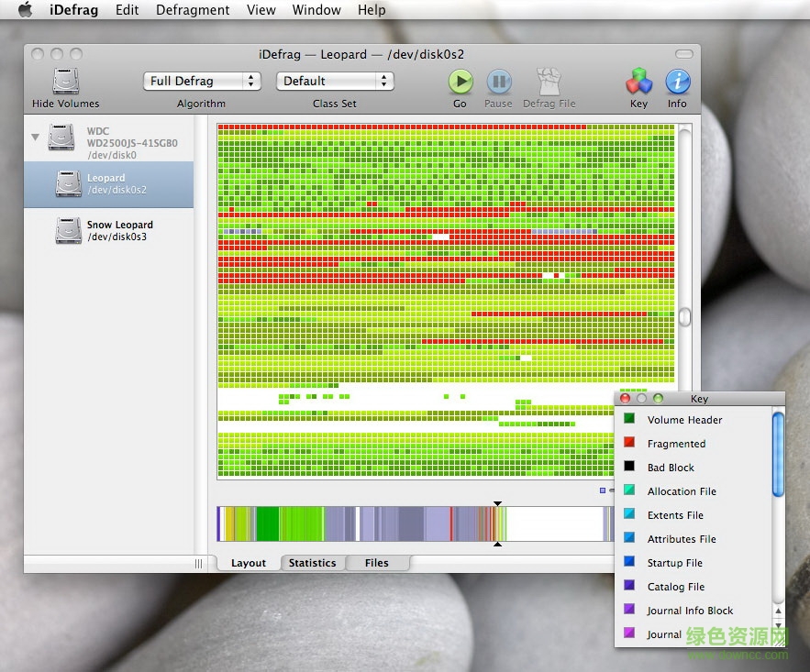810x672 pixels.
Task: Select the Leopard volume in sidebar
Action: 107,184
